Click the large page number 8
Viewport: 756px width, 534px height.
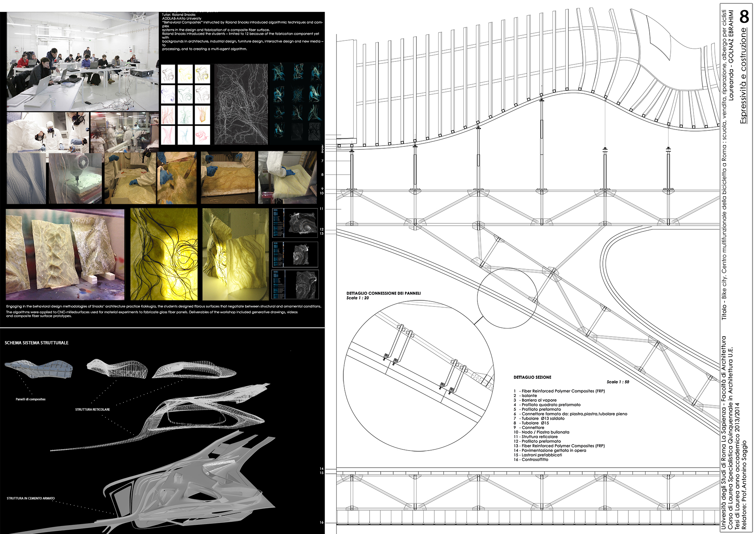(x=744, y=17)
